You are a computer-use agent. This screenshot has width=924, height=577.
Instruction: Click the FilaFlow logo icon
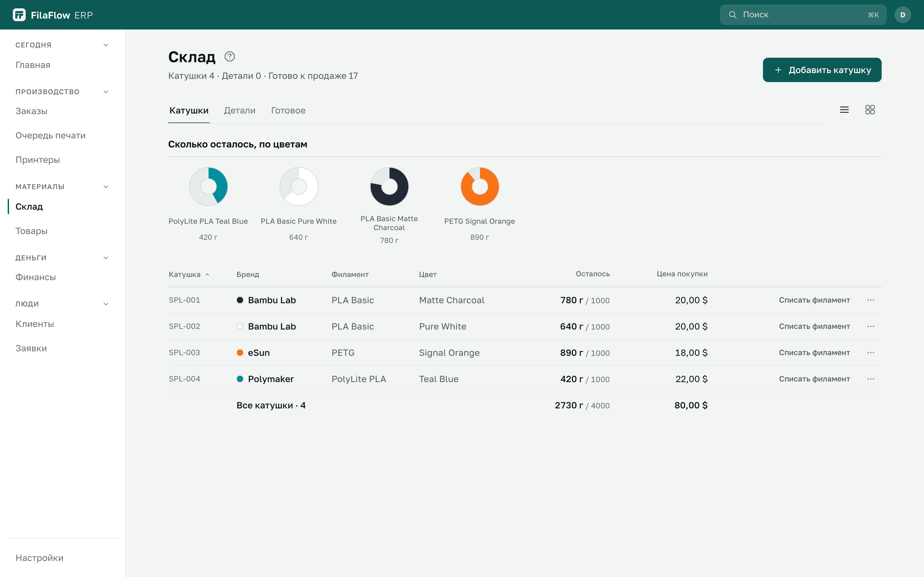tap(19, 15)
